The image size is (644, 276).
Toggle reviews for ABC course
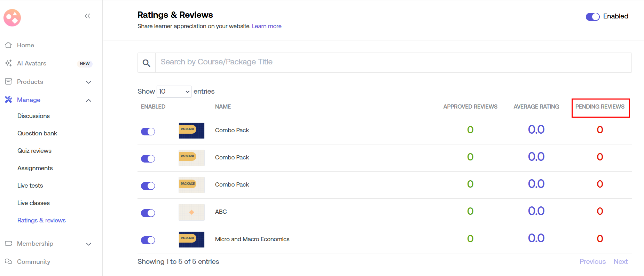tap(148, 213)
